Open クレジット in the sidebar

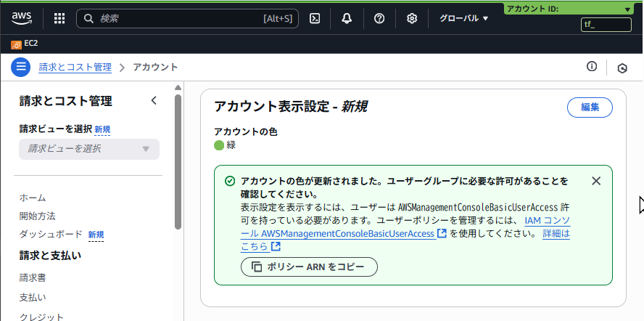click(41, 317)
